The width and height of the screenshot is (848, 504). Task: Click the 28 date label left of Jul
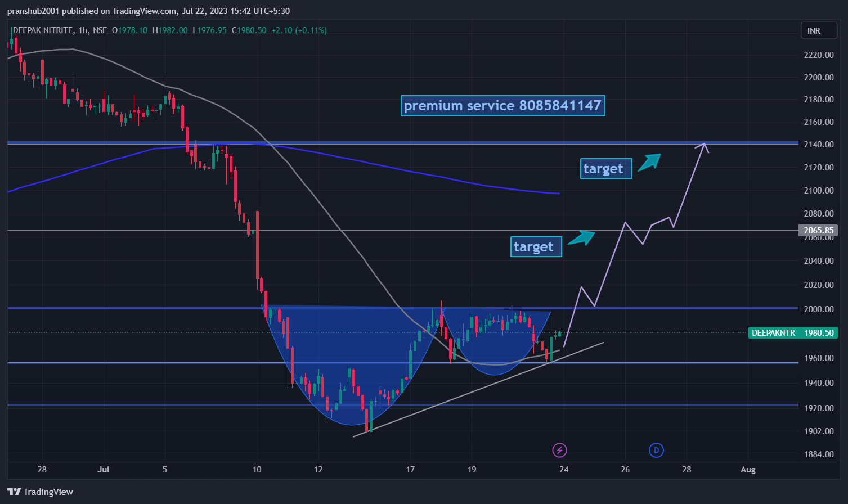(42, 469)
